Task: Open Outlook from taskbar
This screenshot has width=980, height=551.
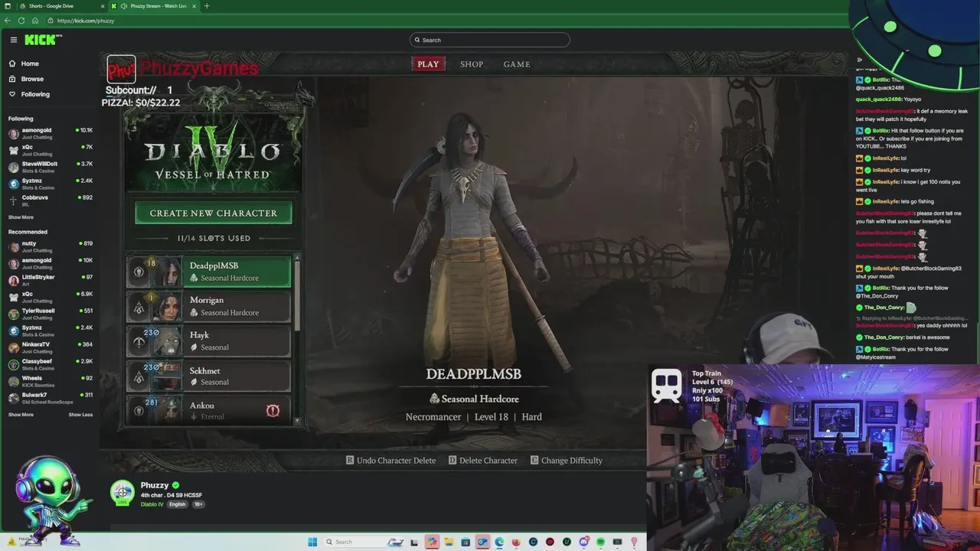Action: (x=482, y=542)
